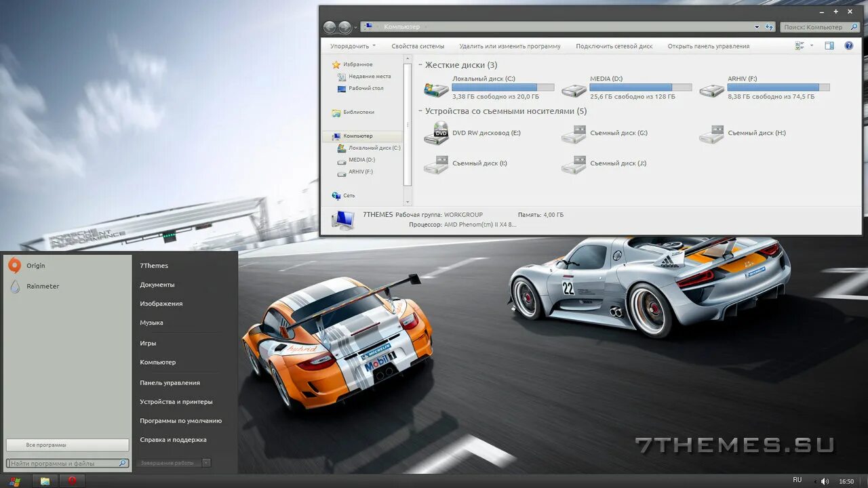The width and height of the screenshot is (868, 488).
Task: Open 7Themes user folder in Start menu
Action: click(154, 266)
